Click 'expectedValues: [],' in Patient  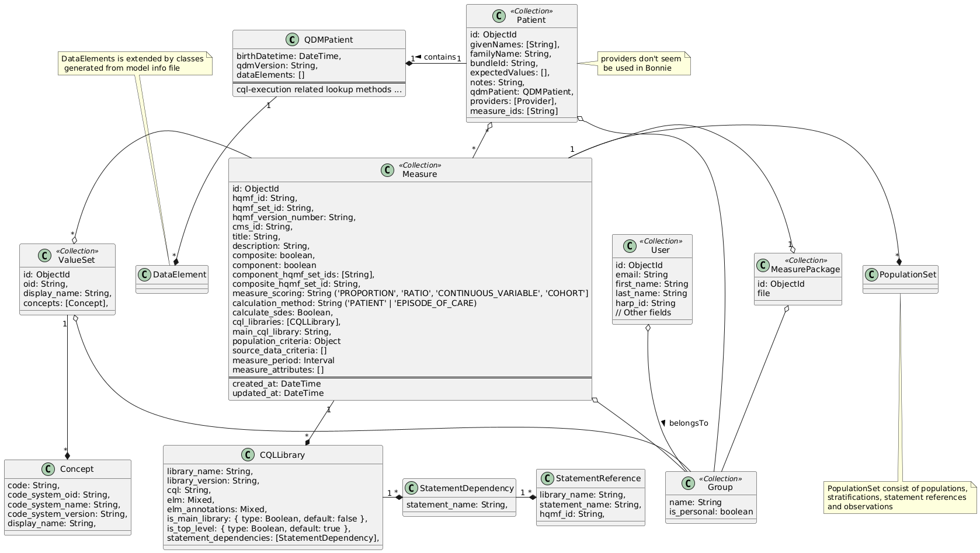click(510, 73)
